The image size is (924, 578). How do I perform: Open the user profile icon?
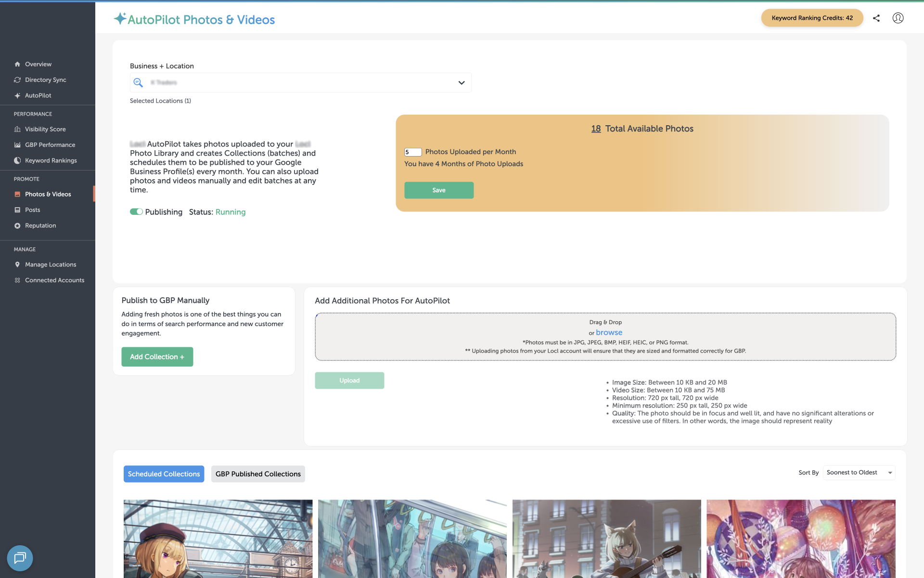coord(898,18)
